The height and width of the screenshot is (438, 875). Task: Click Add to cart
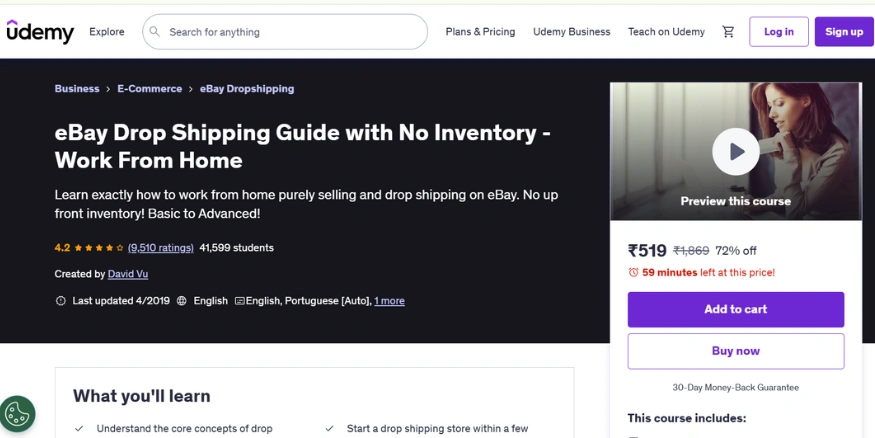click(735, 309)
